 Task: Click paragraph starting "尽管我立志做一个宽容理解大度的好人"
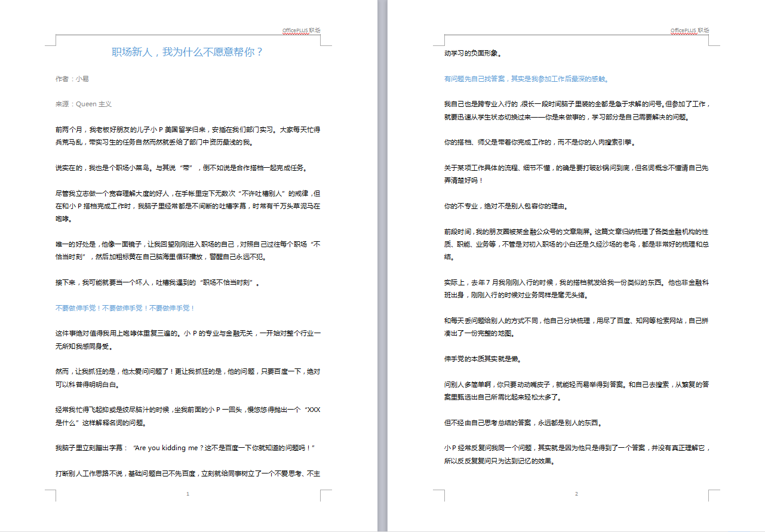(x=188, y=206)
